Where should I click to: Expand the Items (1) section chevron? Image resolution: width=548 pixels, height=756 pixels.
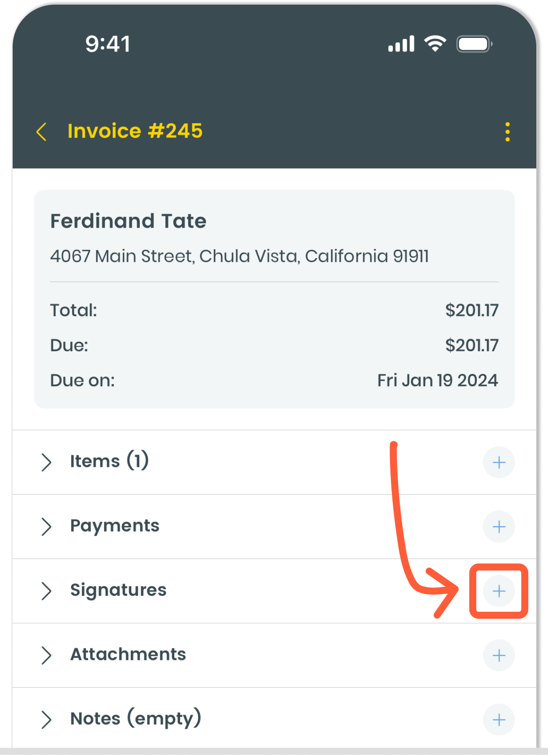pos(46,462)
